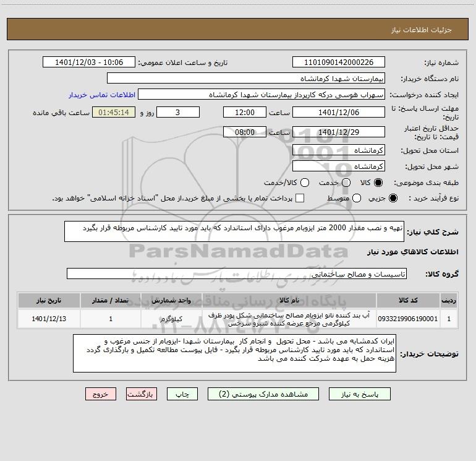Click the گروه کالا field تاسیسات و مصالح ساختمانی
The height and width of the screenshot is (461, 476).
pyautogui.click(x=237, y=274)
